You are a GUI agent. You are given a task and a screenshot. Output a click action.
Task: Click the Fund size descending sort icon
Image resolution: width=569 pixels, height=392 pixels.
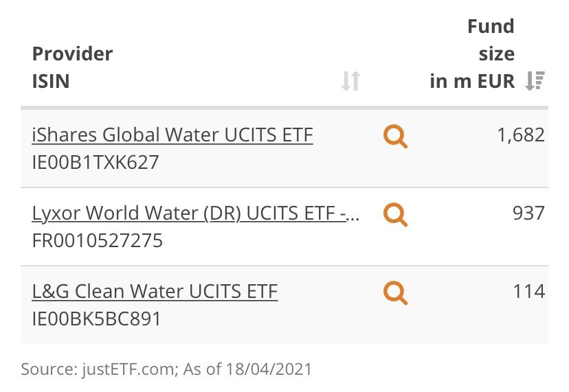[x=534, y=82]
